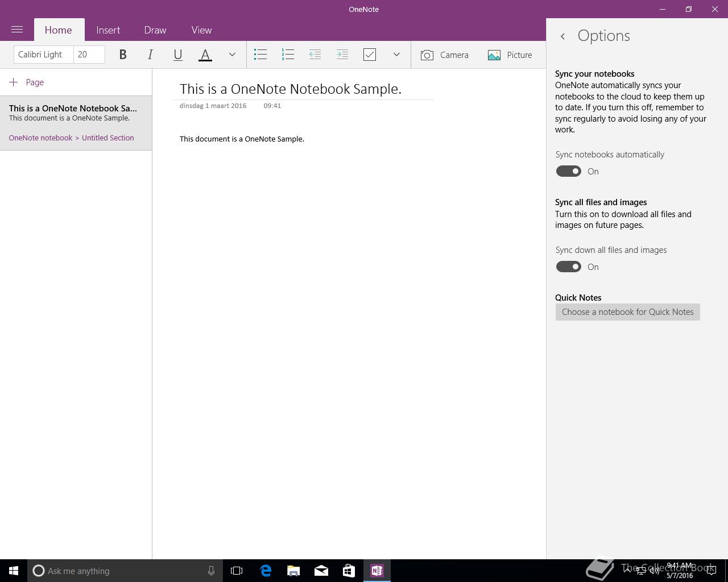Expand more paragraph options chevron
The image size is (728, 582).
coord(396,55)
